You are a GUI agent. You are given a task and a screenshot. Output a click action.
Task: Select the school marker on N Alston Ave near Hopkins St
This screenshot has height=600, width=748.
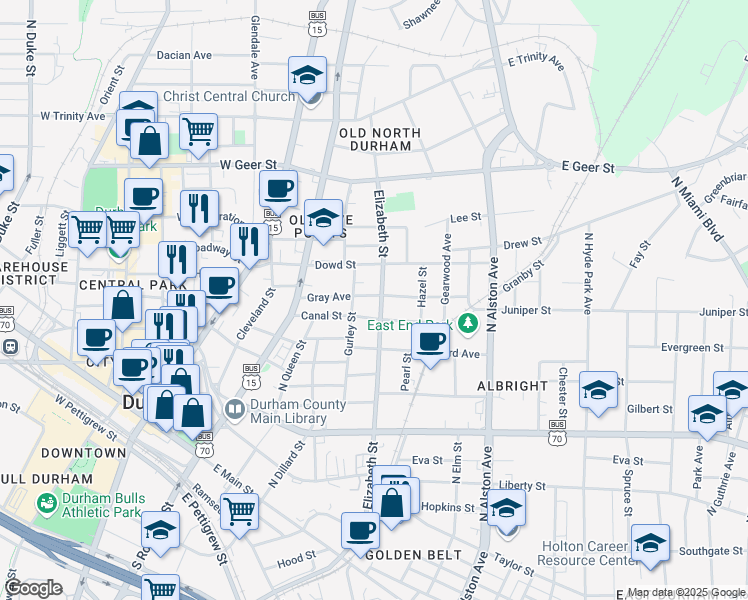[506, 508]
